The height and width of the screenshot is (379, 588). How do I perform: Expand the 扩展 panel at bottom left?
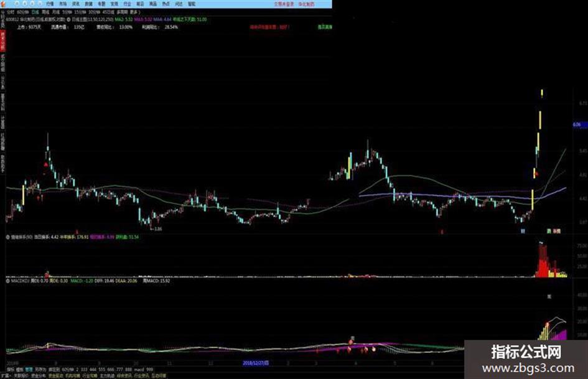pos(5,375)
